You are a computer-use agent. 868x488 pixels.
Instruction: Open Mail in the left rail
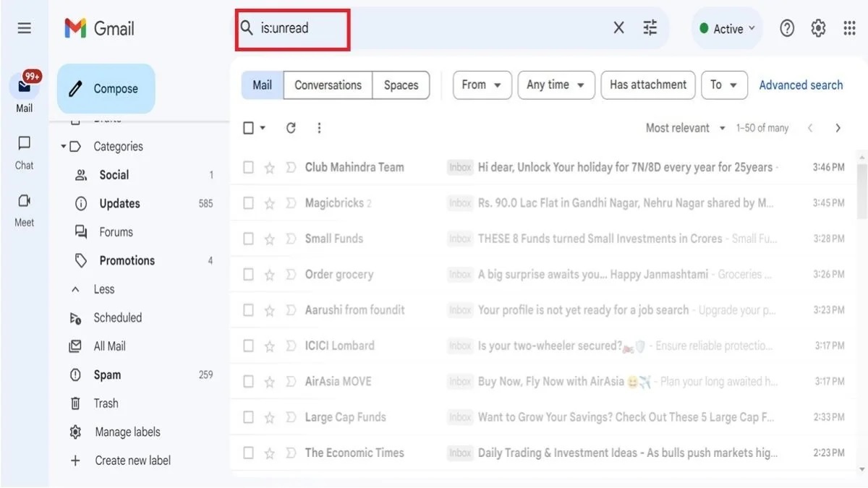point(25,93)
